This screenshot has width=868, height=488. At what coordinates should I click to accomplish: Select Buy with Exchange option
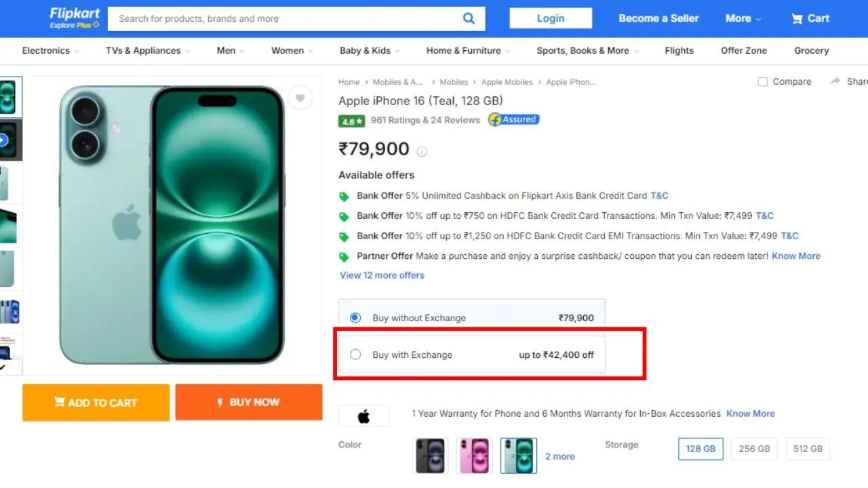[x=355, y=354]
